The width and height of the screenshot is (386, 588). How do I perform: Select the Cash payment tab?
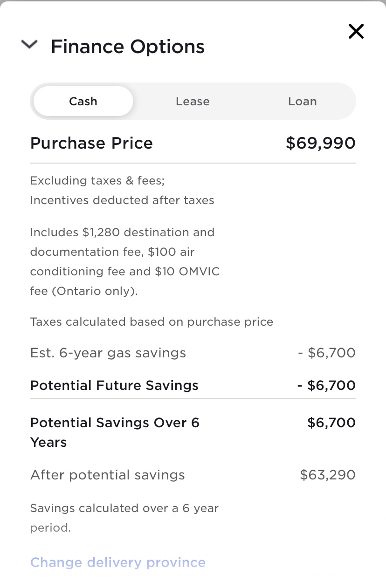click(x=83, y=101)
